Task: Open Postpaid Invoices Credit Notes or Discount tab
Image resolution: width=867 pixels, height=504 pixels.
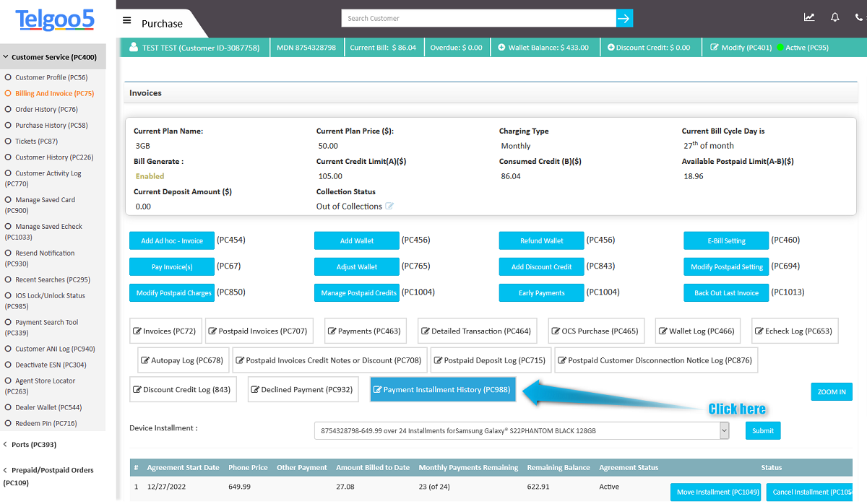Action: point(329,360)
